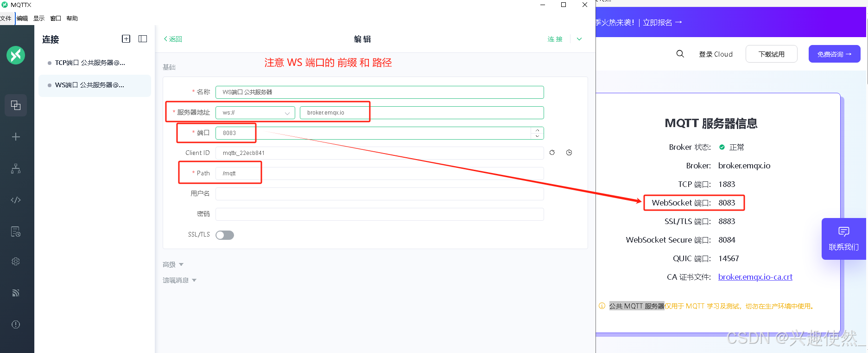The width and height of the screenshot is (868, 353).
Task: Click 下载试用 button on webpage
Action: (772, 54)
